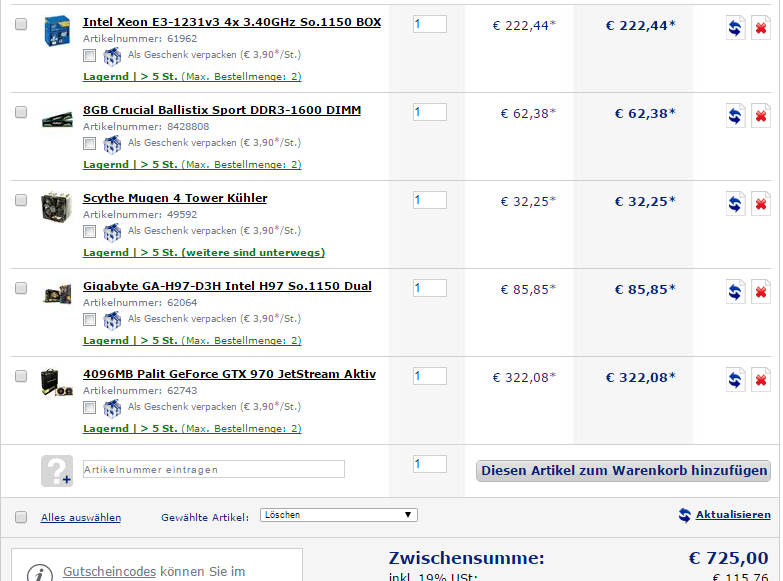Click Artikelnummer: 8428808 text
Screen dimensions: 783x581
pos(146,126)
